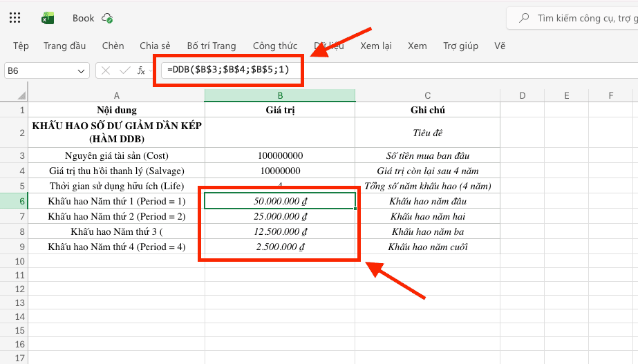638x364 pixels.
Task: Click cell showing 25.000.000 ₫
Action: pyautogui.click(x=280, y=216)
